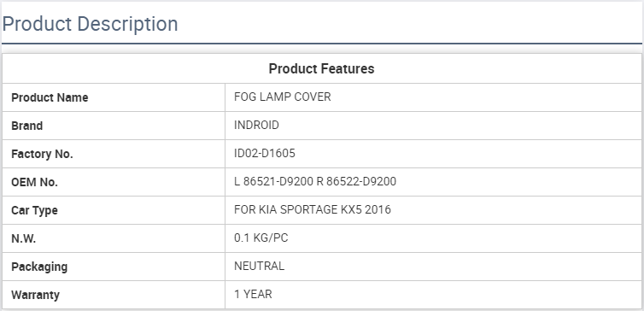Click the Car Type label
The height and width of the screenshot is (311, 644).
coord(34,210)
